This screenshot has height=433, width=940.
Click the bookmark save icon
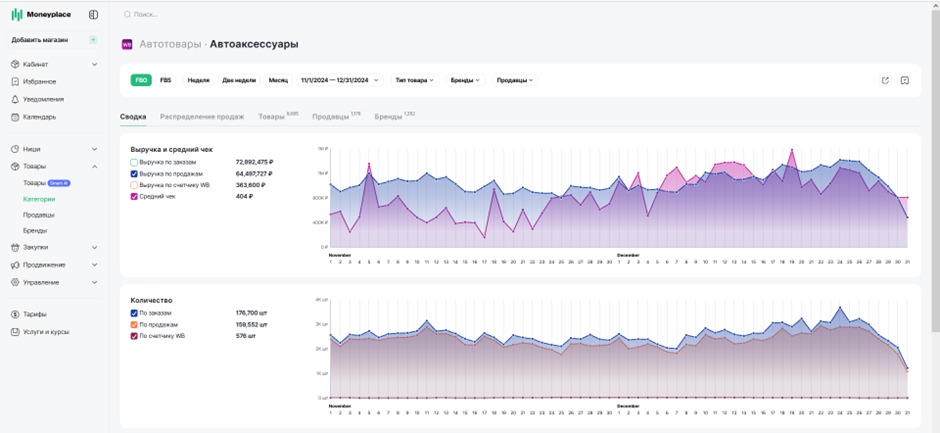pyautogui.click(x=905, y=80)
